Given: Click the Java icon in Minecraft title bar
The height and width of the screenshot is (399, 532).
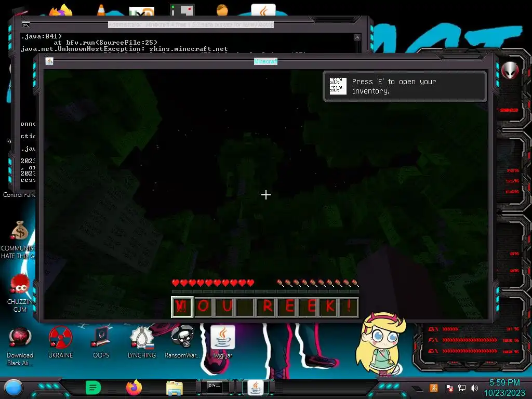Looking at the screenshot, I should pos(49,61).
